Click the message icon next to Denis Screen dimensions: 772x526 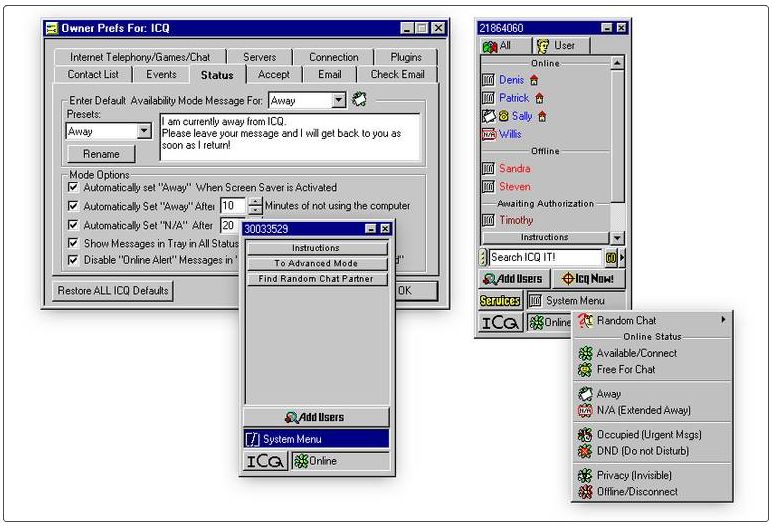tap(488, 80)
